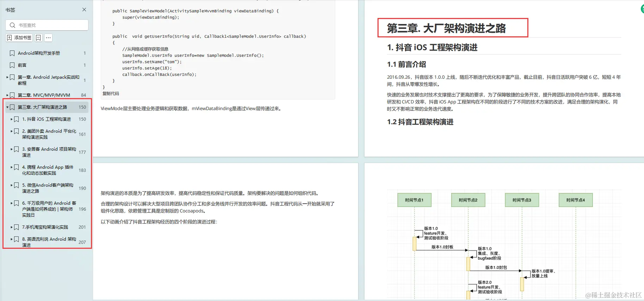The height and width of the screenshot is (301, 644).
Task: Open 第一章 Android Jetpack实战和教程 bookmark
Action: pyautogui.click(x=49, y=80)
